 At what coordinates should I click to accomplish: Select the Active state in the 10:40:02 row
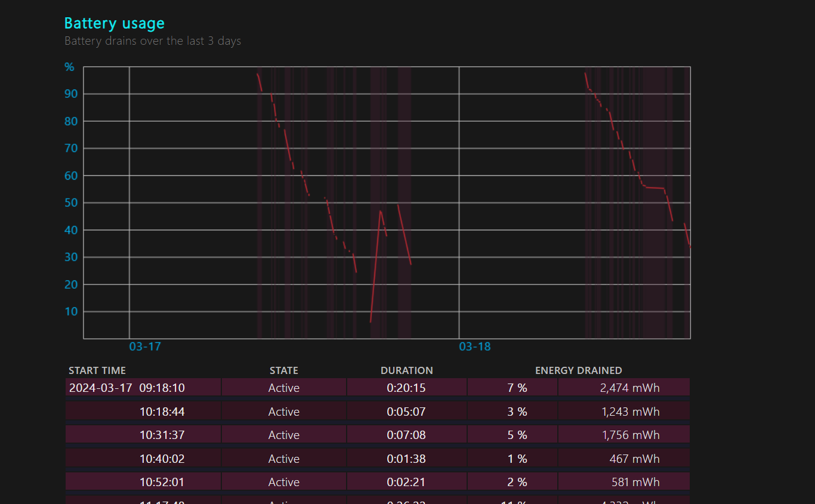point(284,458)
